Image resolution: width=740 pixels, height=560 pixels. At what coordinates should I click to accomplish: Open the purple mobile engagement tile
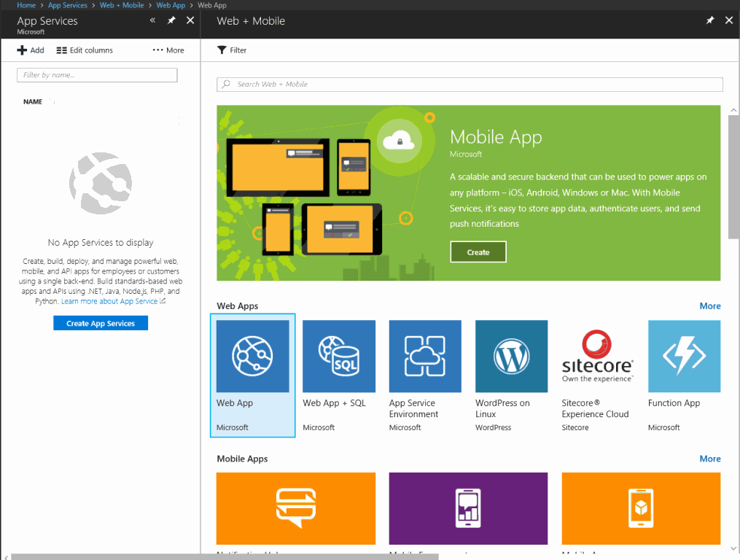tap(468, 508)
